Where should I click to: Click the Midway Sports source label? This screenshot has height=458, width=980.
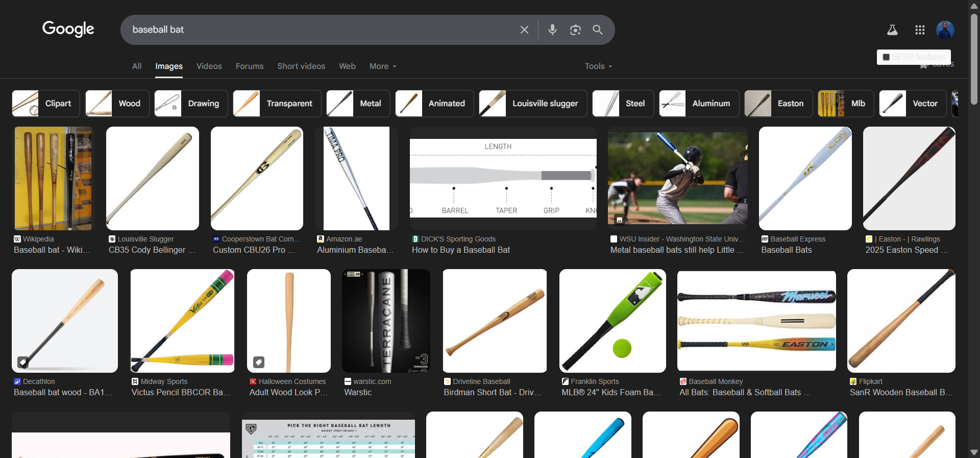click(164, 381)
